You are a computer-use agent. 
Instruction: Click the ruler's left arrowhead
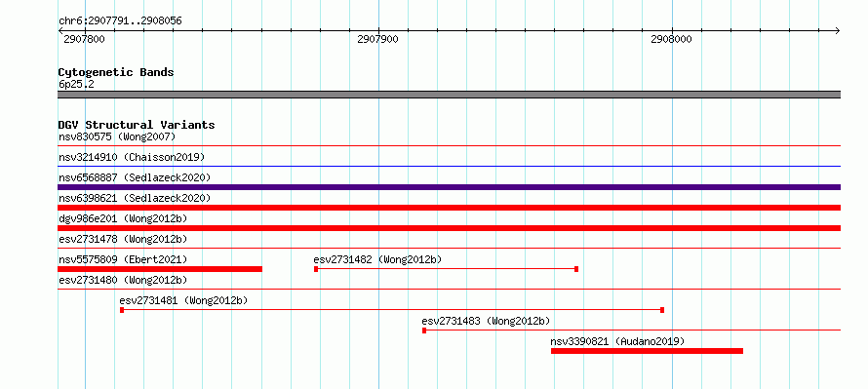point(60,30)
